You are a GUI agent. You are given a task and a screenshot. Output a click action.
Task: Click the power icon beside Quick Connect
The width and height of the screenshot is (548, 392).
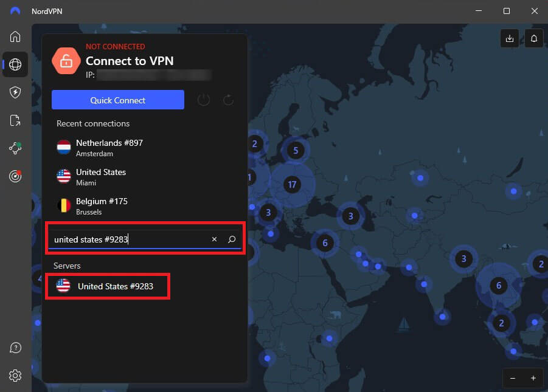click(204, 100)
